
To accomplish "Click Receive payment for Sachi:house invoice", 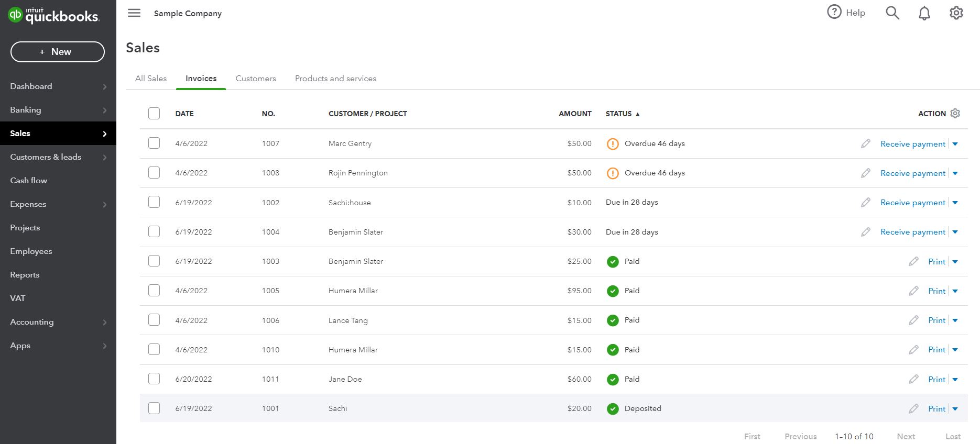I will (x=913, y=203).
